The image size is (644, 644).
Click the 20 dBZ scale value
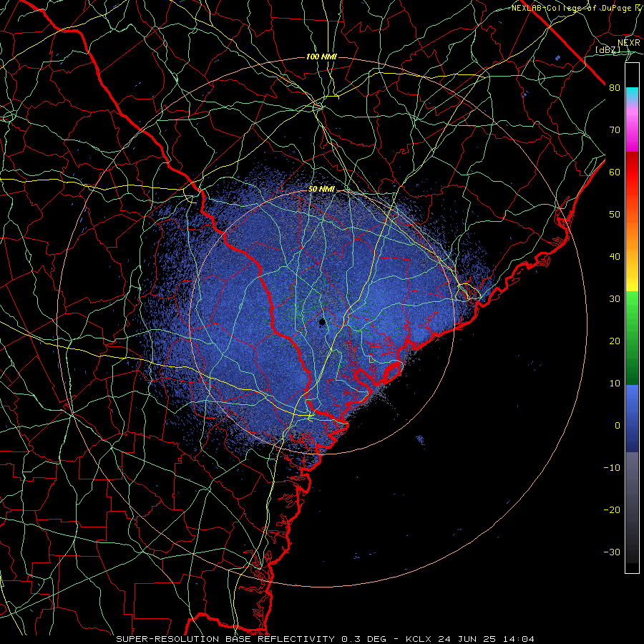point(615,341)
